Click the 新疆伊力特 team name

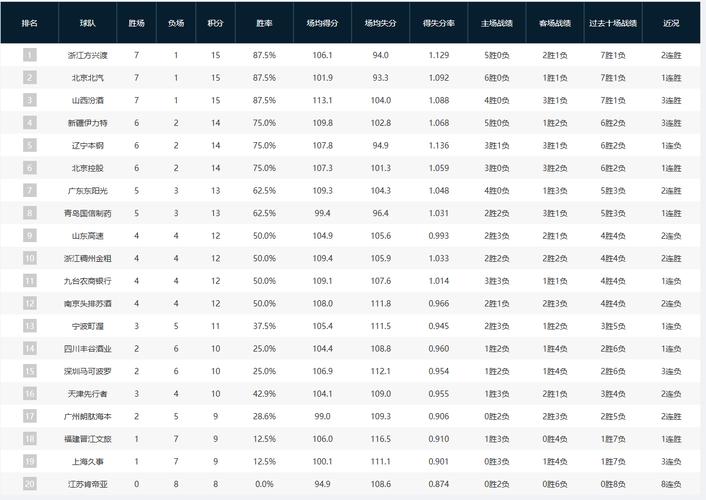click(88, 123)
